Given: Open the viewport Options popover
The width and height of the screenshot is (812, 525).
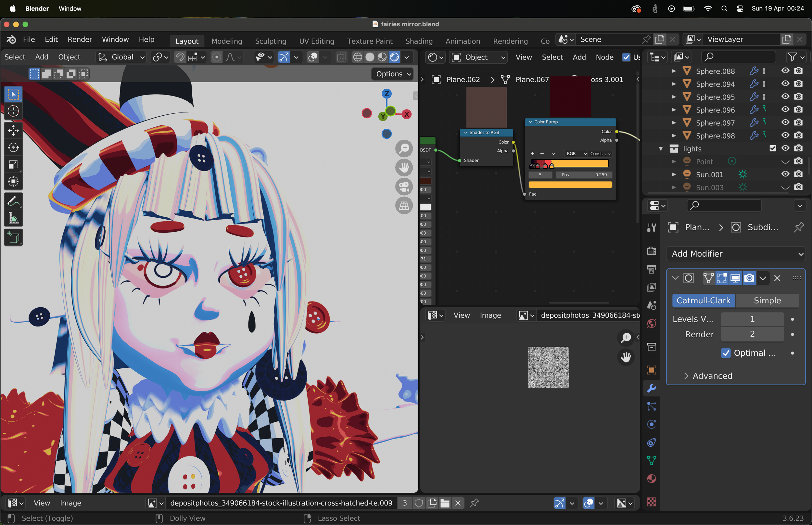Looking at the screenshot, I should pos(393,74).
